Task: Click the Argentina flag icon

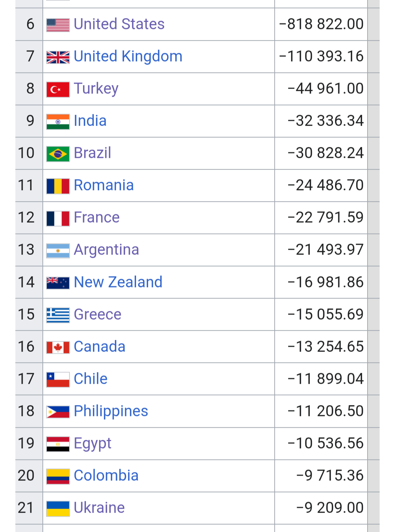Action: pos(58,250)
